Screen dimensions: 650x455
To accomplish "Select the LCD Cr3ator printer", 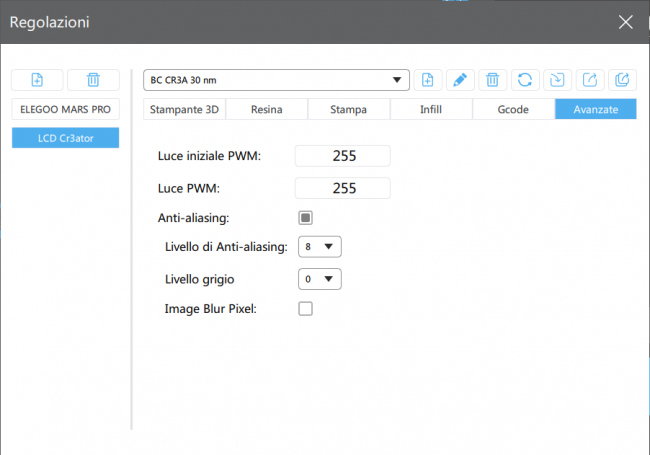I will [65, 138].
